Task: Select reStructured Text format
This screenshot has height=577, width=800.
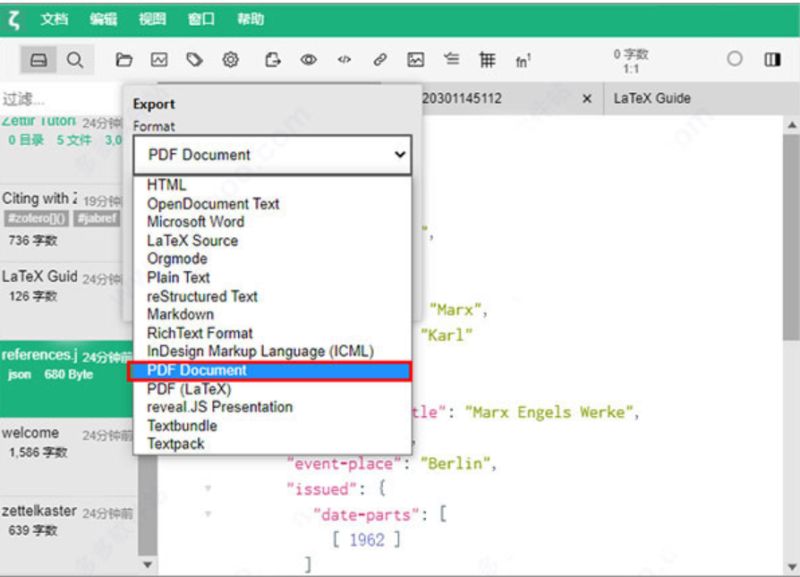Action: pyautogui.click(x=272, y=296)
